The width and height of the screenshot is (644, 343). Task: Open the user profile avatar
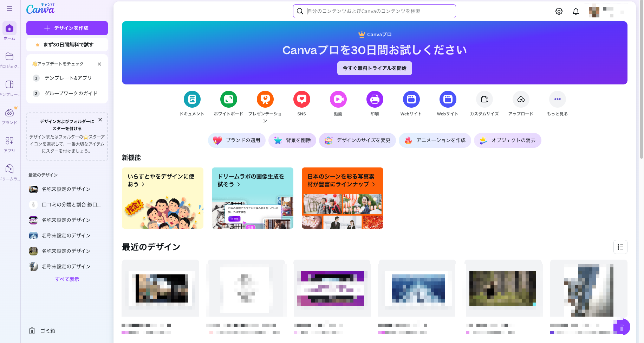coord(594,11)
